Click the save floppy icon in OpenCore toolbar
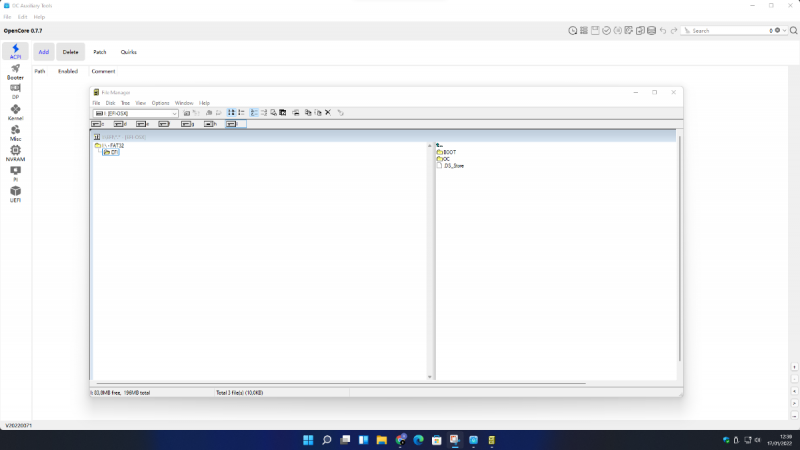This screenshot has height=450, width=800. click(x=595, y=31)
